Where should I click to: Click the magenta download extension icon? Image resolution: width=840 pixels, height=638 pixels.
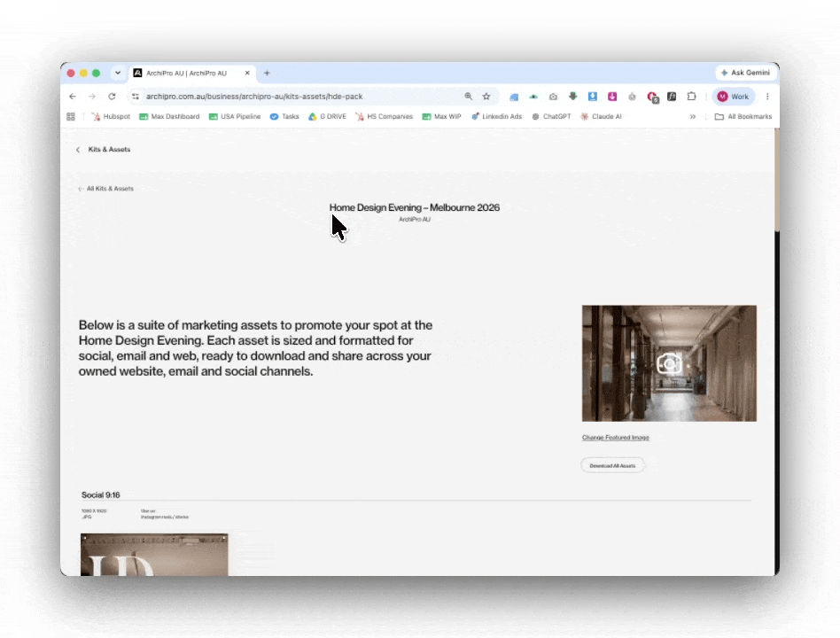tap(612, 97)
